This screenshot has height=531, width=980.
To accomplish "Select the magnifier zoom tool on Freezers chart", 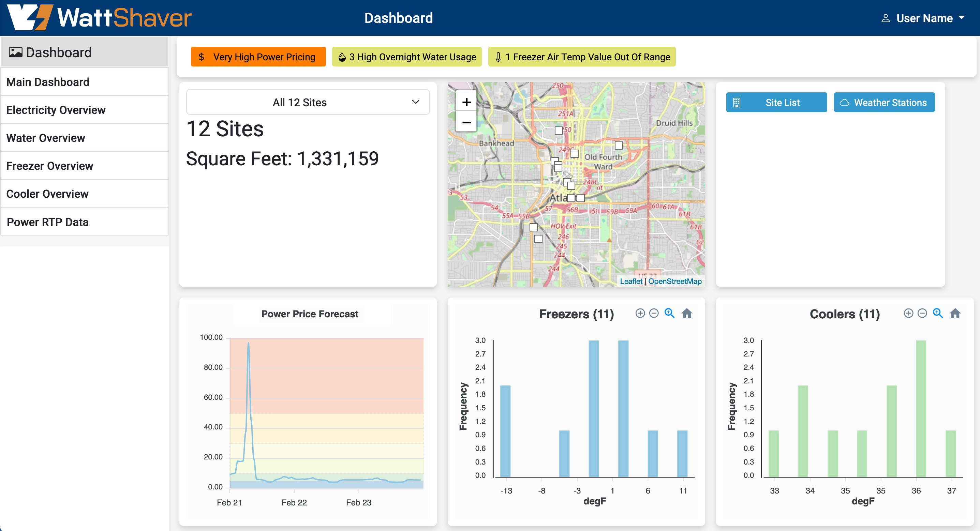I will [x=669, y=313].
